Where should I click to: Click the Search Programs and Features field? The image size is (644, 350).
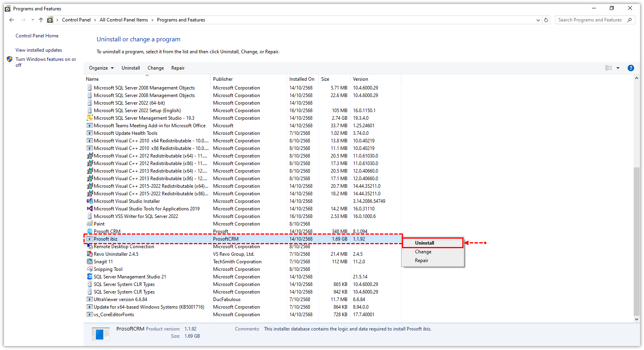pos(590,20)
